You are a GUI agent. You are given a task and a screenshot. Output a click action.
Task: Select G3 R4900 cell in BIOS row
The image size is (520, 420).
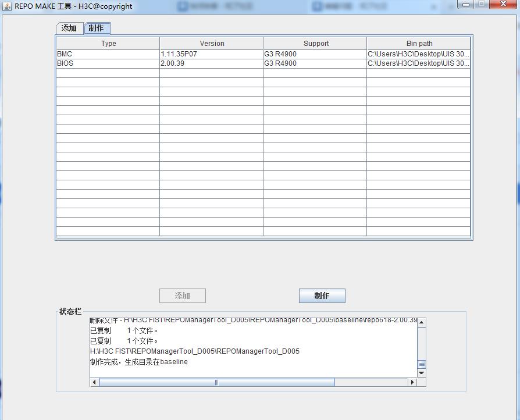pos(315,63)
